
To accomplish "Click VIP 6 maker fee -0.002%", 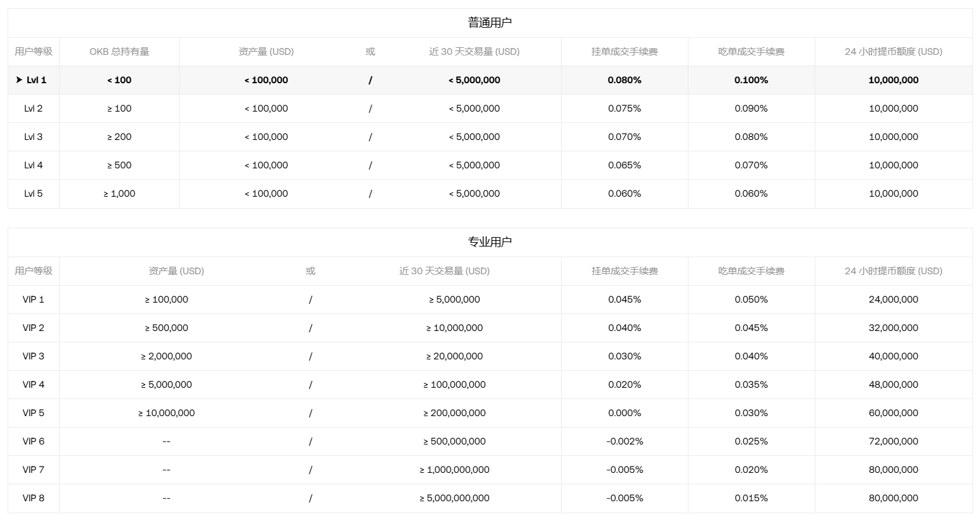I will click(624, 441).
